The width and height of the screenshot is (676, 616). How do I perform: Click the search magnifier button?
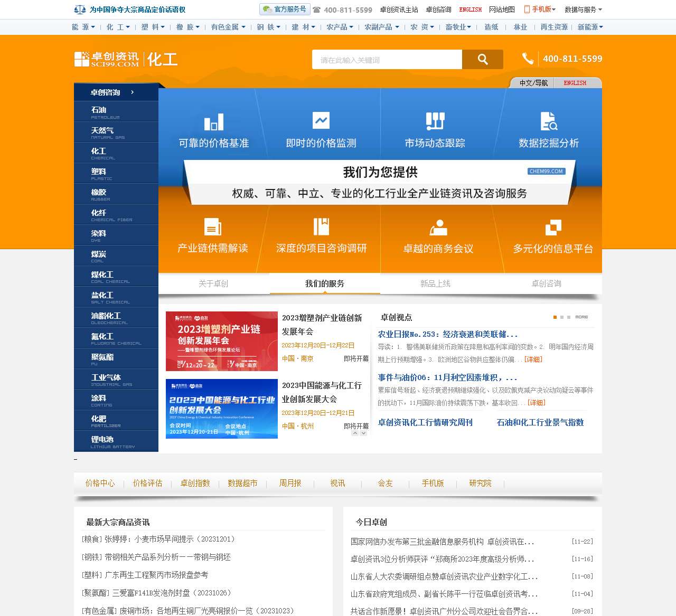(483, 60)
